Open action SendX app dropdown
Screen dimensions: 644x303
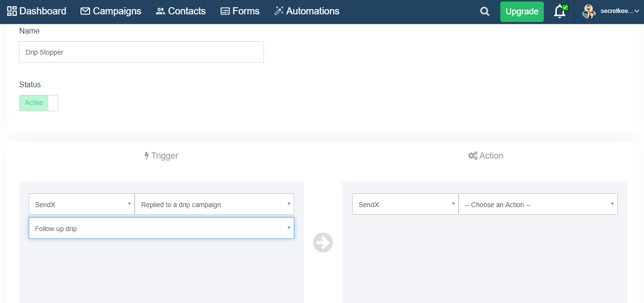(x=405, y=204)
